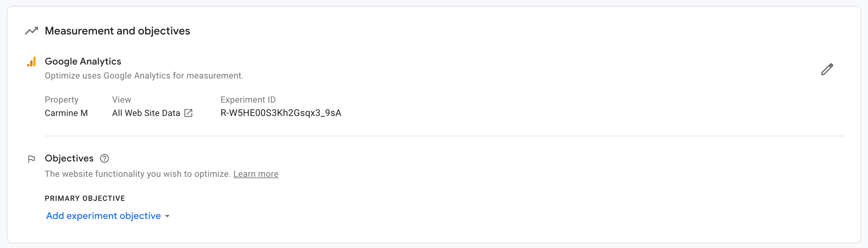The height and width of the screenshot is (248, 868).
Task: Click the pencil edit icon for Google Analytics
Action: pyautogui.click(x=827, y=69)
